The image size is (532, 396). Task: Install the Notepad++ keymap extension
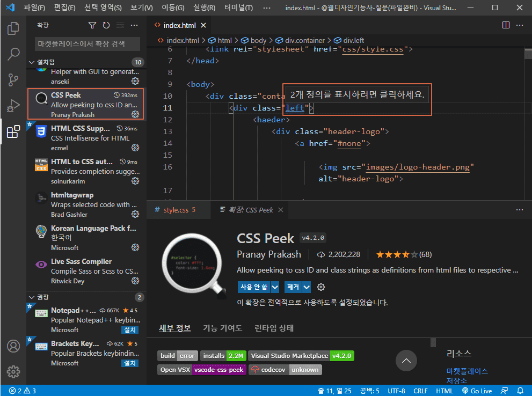130,329
